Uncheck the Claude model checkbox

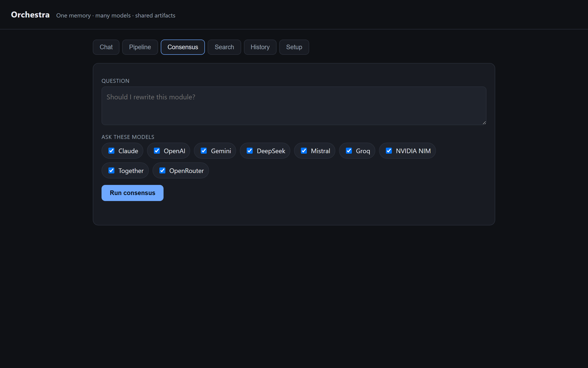click(111, 151)
